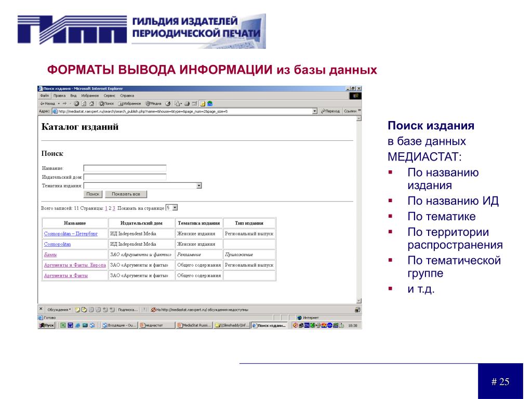Viewport: 532px width, 399px height.
Task: Expand the Back button history arrow
Action: click(59, 103)
